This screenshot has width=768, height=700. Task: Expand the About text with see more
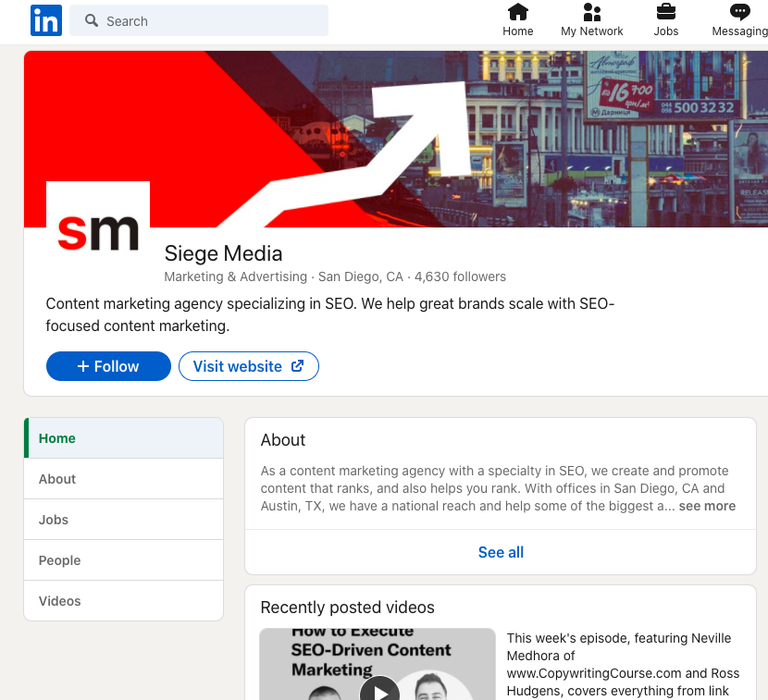pos(707,506)
